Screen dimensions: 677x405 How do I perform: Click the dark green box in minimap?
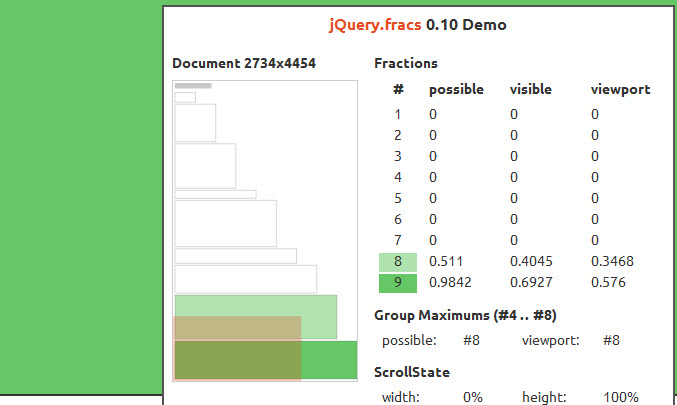coord(266,360)
